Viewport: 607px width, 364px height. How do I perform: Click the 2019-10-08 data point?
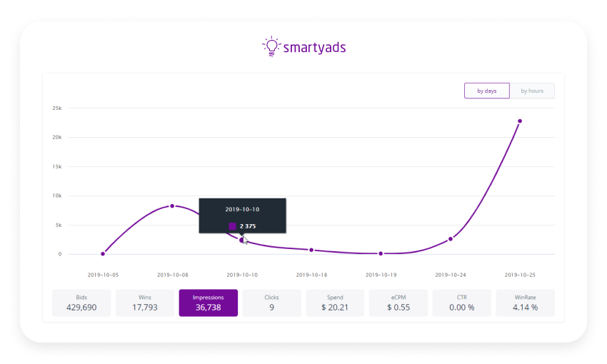tap(172, 206)
